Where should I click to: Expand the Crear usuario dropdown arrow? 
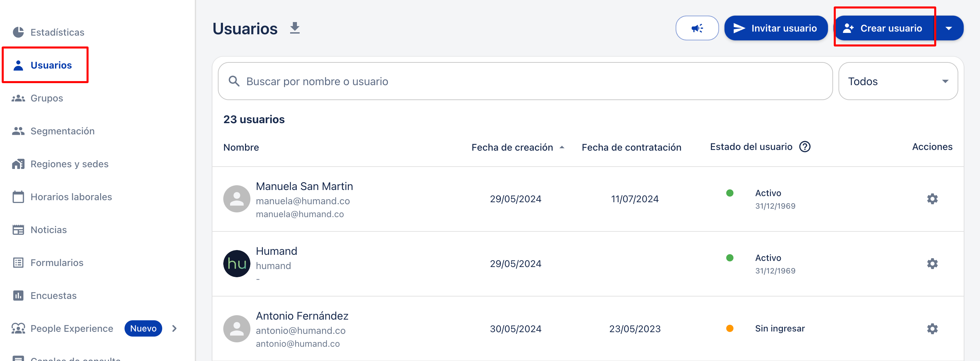point(948,28)
